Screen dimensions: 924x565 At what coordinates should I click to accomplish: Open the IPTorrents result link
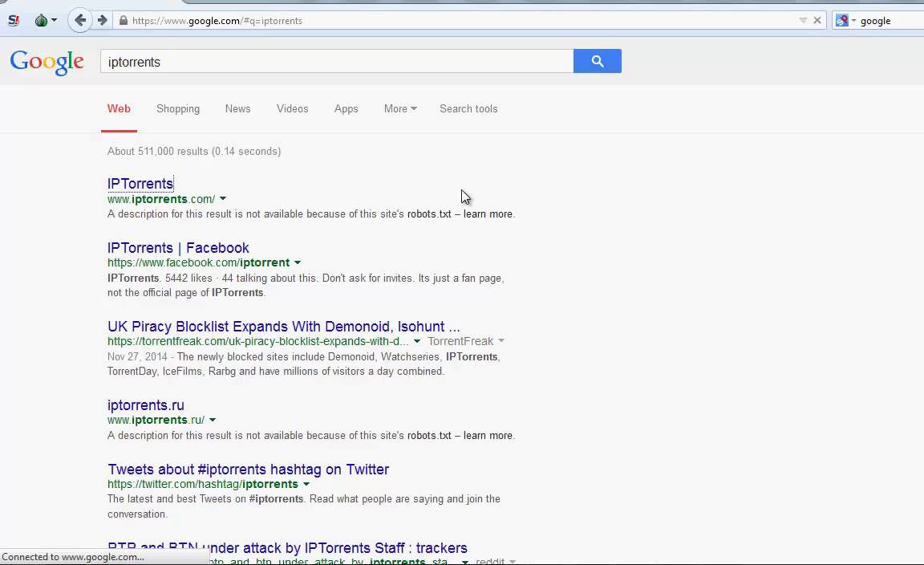pyautogui.click(x=140, y=184)
